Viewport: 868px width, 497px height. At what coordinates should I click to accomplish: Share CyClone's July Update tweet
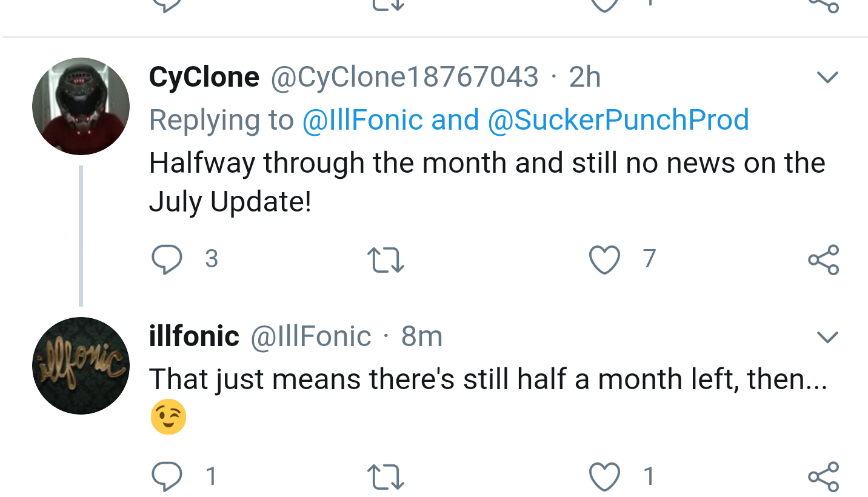(x=824, y=260)
